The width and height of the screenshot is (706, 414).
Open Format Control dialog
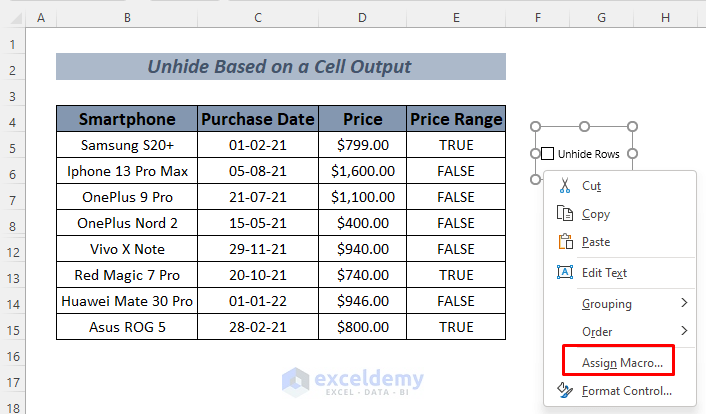pyautogui.click(x=620, y=391)
